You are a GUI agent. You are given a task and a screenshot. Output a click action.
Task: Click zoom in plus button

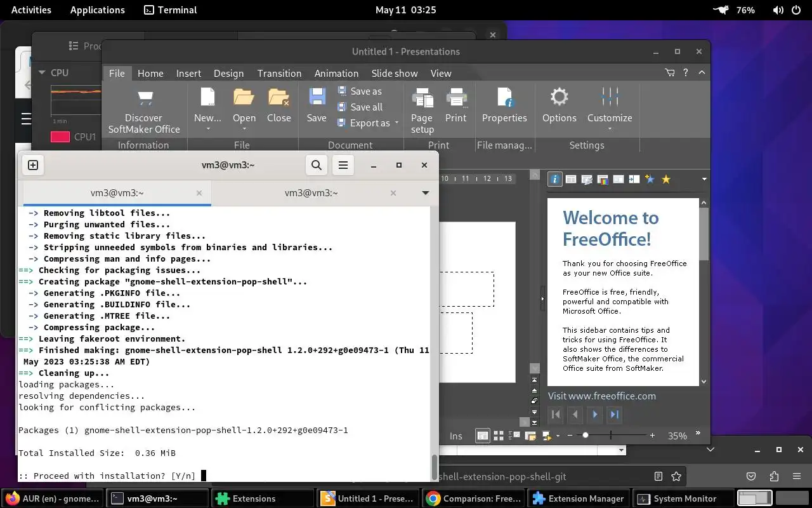(x=652, y=436)
